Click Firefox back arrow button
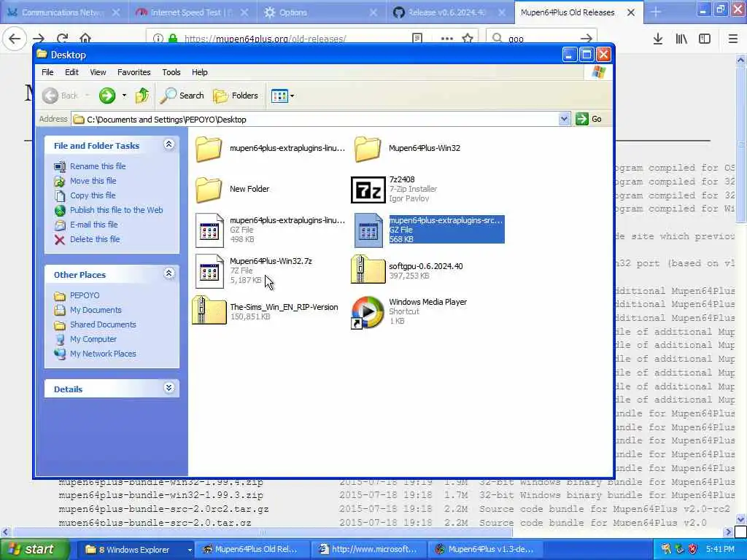Viewport: 747px width, 560px height. click(15, 39)
